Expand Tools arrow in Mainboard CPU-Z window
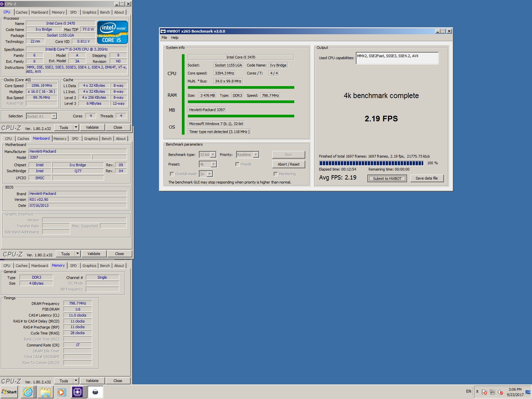 point(77,254)
